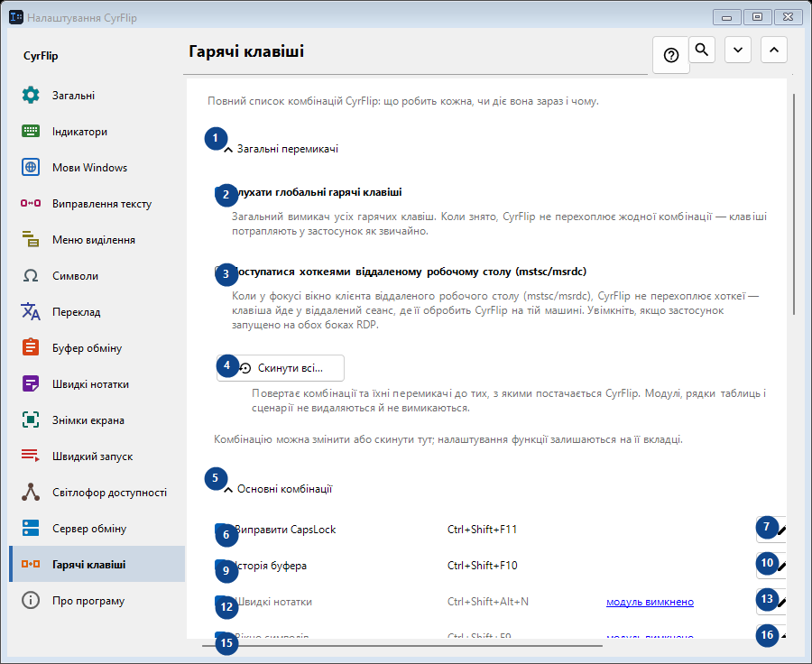Open help with the question mark icon
Image resolution: width=812 pixels, height=664 pixels.
click(671, 55)
